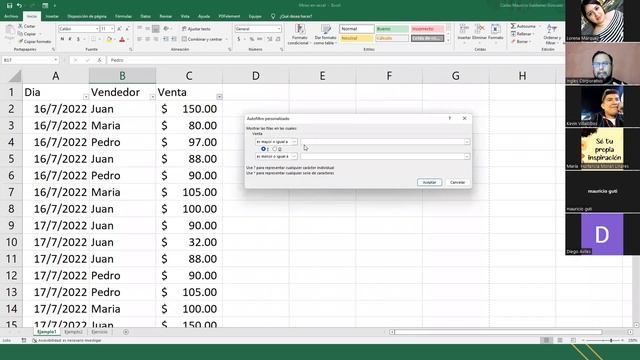Click Aceptar in Autofiltro dialog
The height and width of the screenshot is (360, 640).
click(429, 182)
